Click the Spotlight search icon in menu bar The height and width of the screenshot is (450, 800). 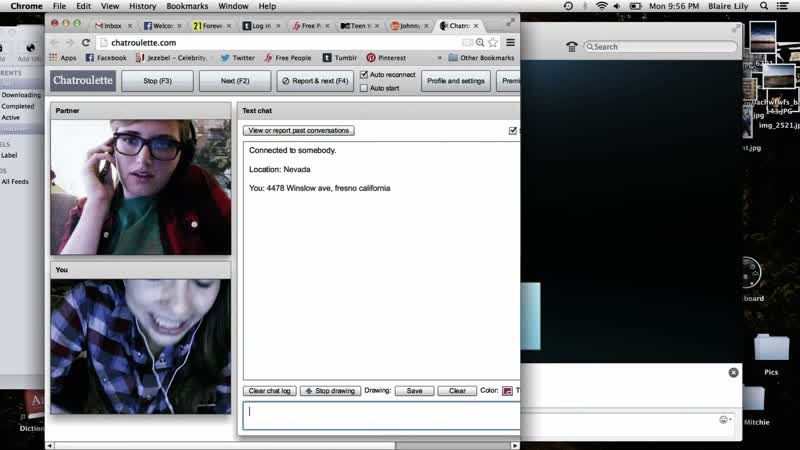pos(764,6)
